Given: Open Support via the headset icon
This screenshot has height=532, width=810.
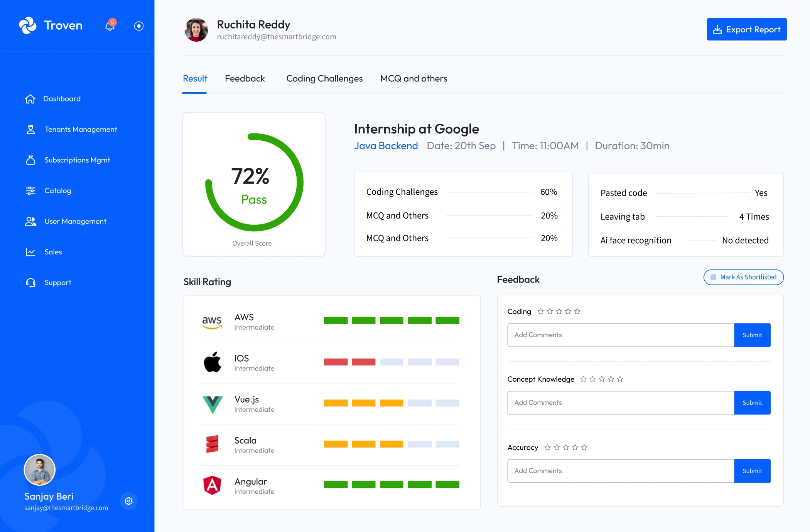Looking at the screenshot, I should (x=30, y=283).
